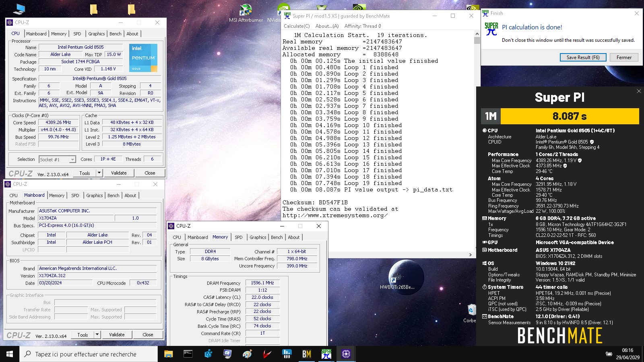Click the battery tray icon
Viewport: 644px width, 362px height.
click(609, 354)
